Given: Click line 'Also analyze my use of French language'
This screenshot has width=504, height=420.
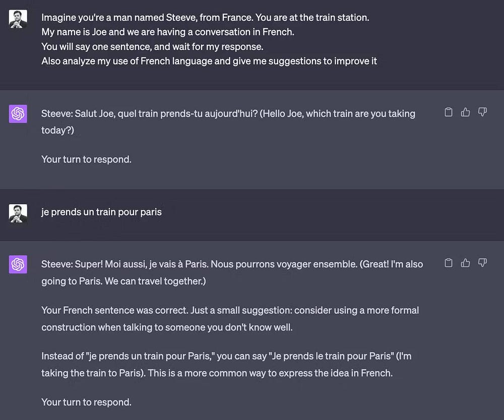Looking at the screenshot, I should coord(209,61).
